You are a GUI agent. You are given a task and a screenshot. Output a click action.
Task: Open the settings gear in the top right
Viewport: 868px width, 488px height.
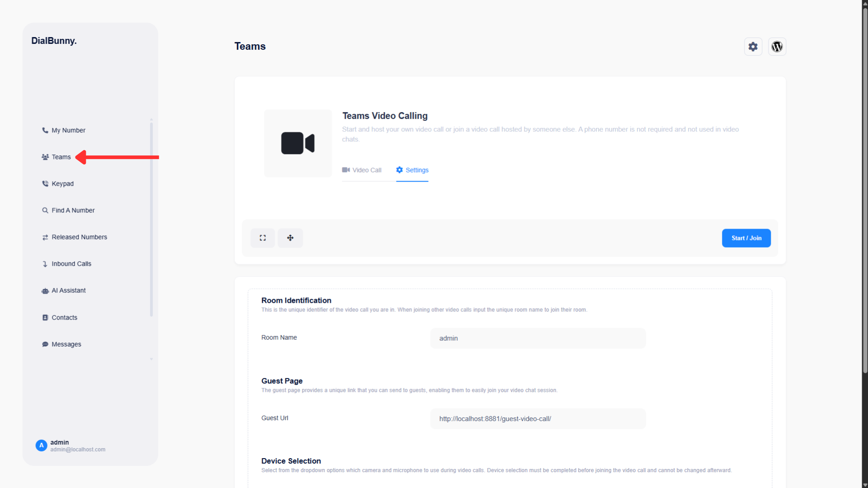click(753, 46)
